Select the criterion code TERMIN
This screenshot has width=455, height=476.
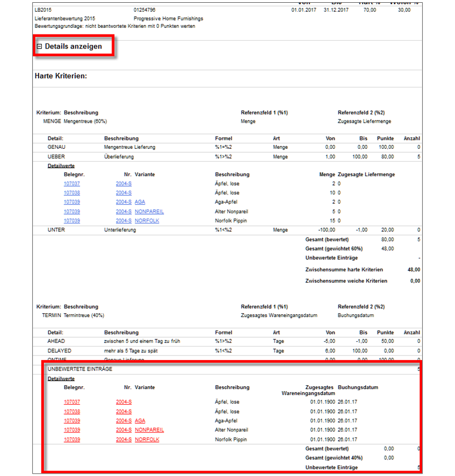[x=52, y=315]
